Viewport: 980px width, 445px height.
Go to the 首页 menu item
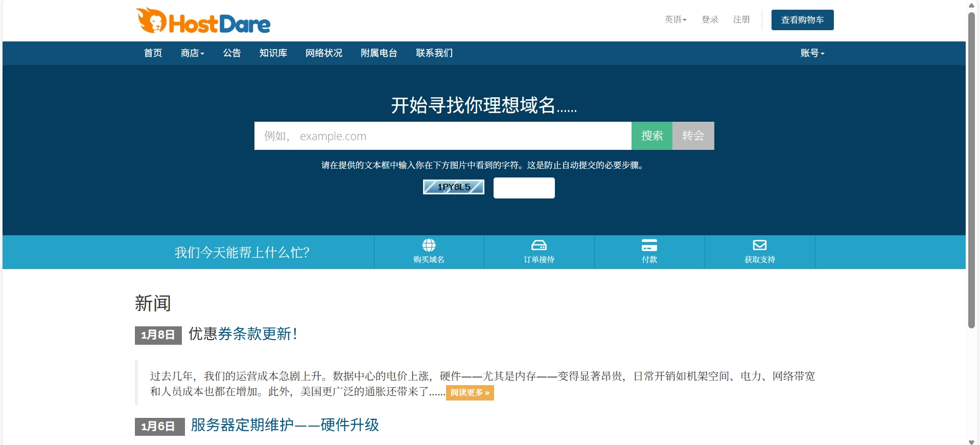(x=153, y=53)
